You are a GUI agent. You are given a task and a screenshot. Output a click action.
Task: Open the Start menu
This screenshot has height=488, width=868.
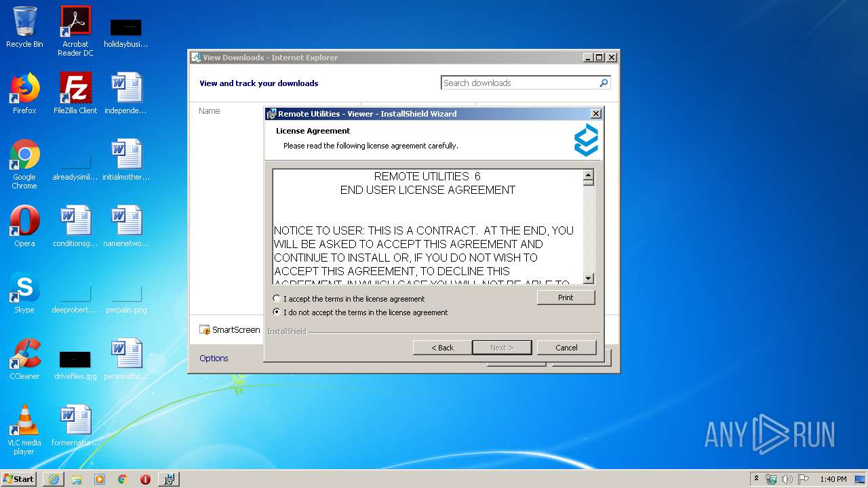pyautogui.click(x=19, y=479)
